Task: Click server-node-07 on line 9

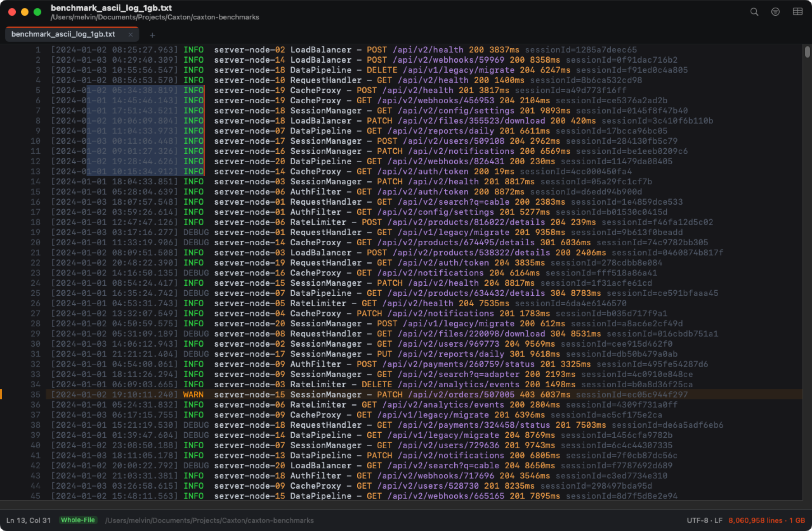Action: click(249, 131)
